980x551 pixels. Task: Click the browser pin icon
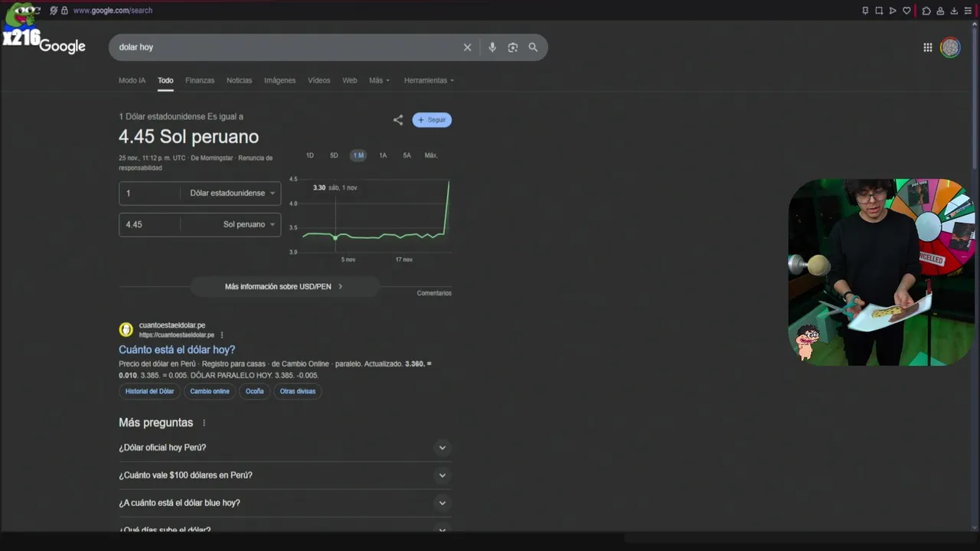[865, 11]
